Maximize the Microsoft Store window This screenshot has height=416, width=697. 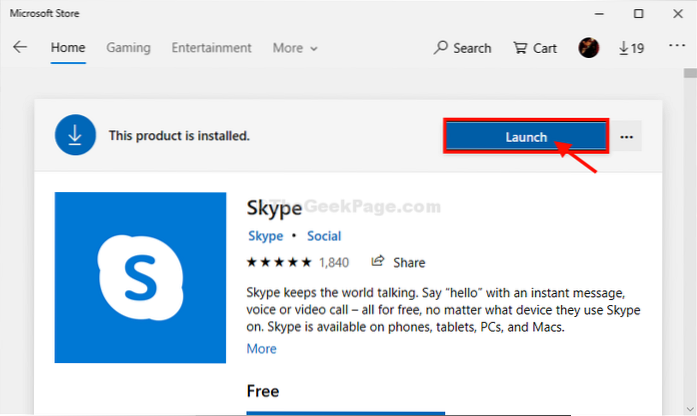coord(639,13)
